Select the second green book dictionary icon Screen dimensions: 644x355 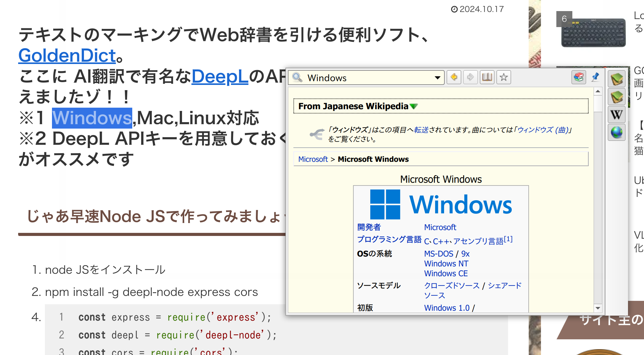617,97
